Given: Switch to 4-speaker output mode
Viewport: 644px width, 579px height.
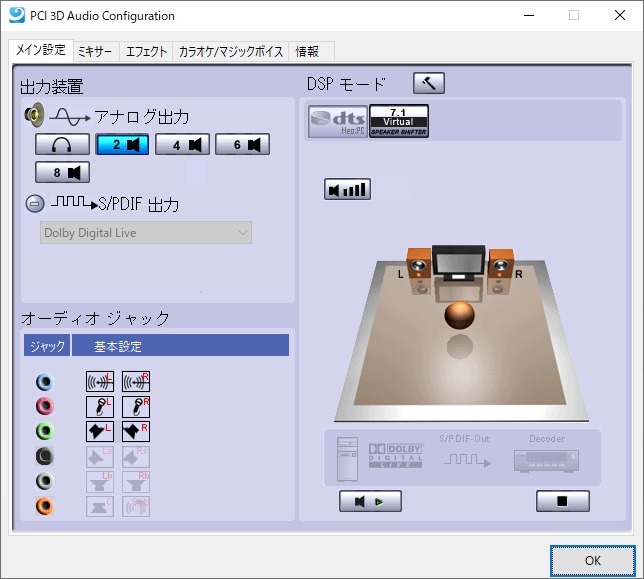Looking at the screenshot, I should [x=182, y=145].
